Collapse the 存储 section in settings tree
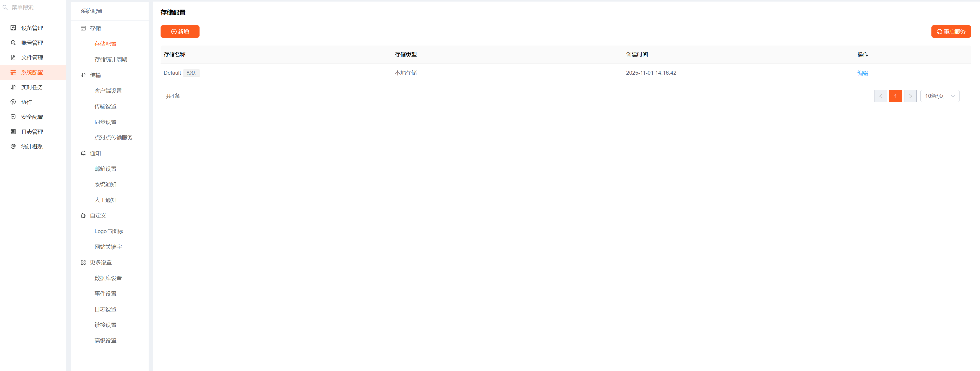 click(x=95, y=28)
